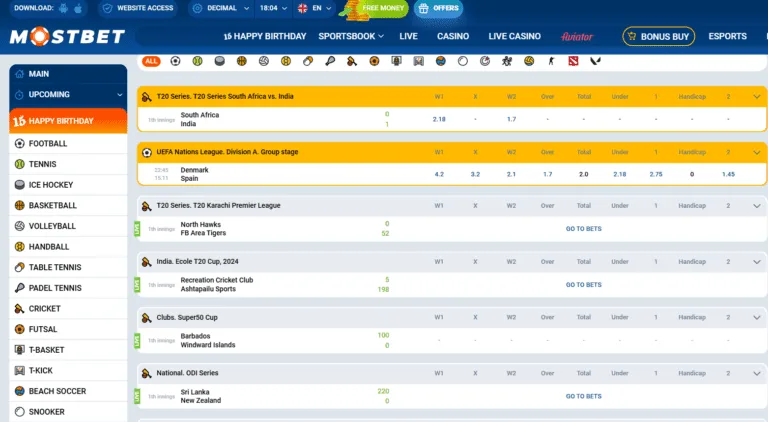Viewport: 768px width, 422px height.
Task: Open the EN language selector
Action: (x=315, y=8)
